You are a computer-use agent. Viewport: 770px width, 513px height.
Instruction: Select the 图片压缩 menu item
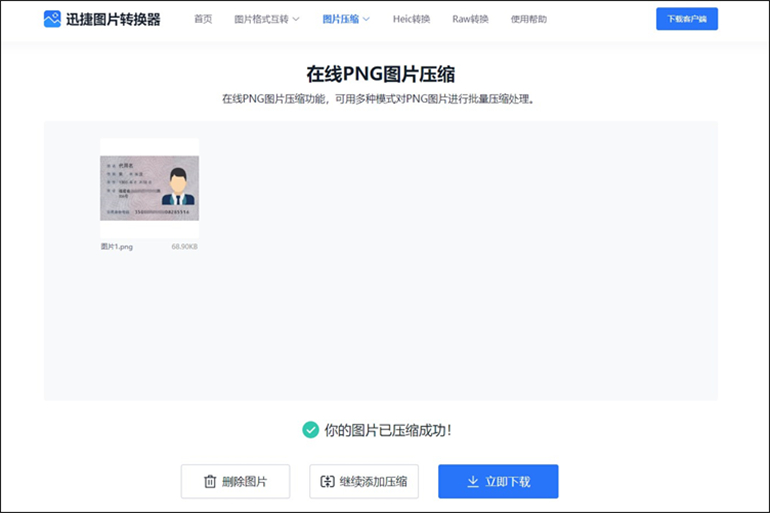point(341,19)
